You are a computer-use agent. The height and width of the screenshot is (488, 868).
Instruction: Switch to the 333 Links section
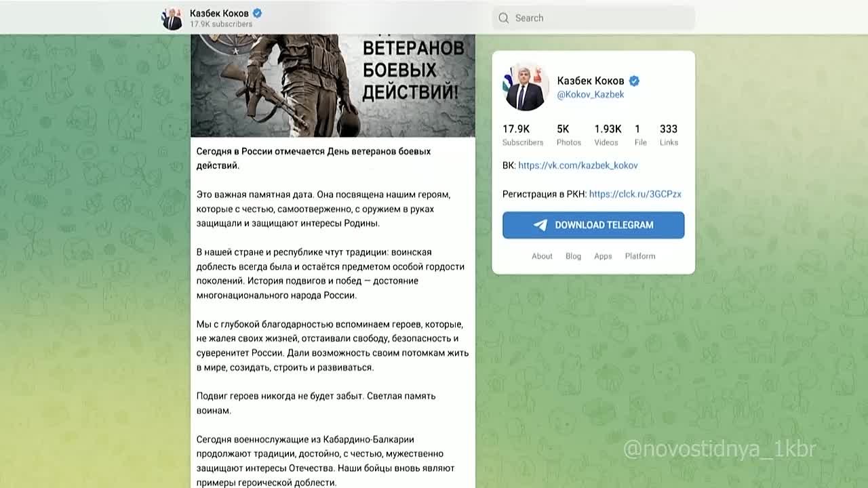click(x=669, y=135)
